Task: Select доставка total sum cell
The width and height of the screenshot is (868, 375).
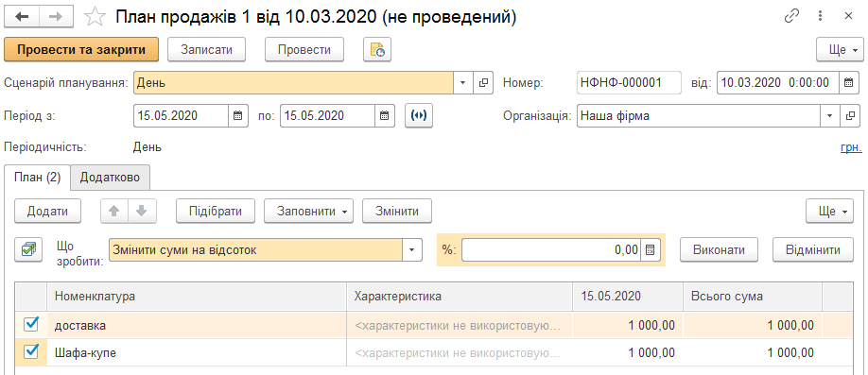Action: click(753, 325)
